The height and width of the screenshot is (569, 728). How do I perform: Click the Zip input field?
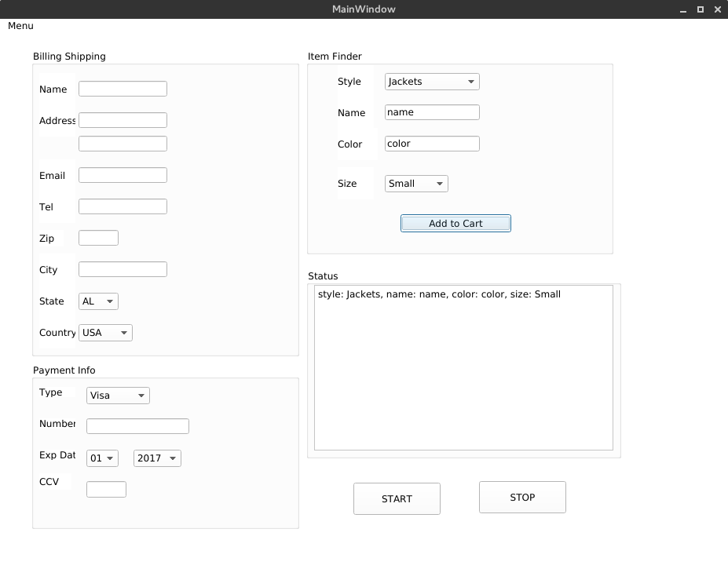pos(98,238)
